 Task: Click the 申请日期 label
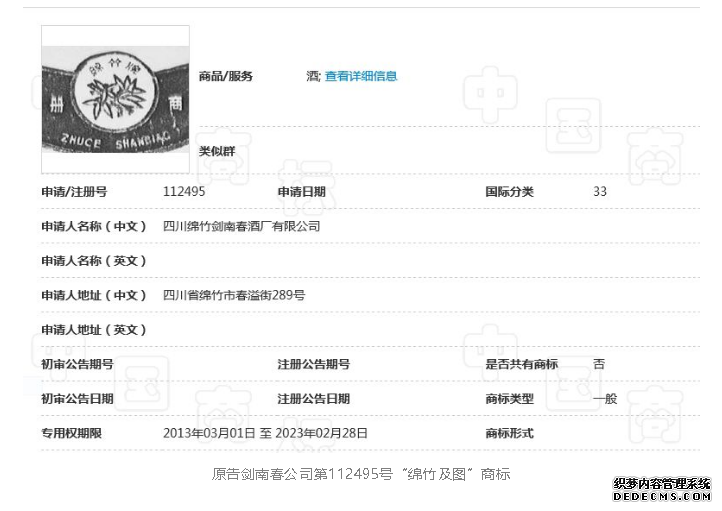[302, 192]
